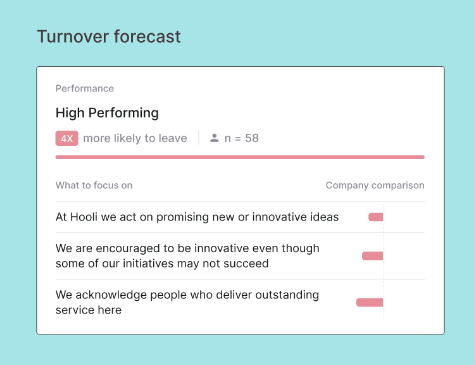475x365 pixels.
Task: Open 'We are encouraged to be innovative' question
Action: (187, 256)
